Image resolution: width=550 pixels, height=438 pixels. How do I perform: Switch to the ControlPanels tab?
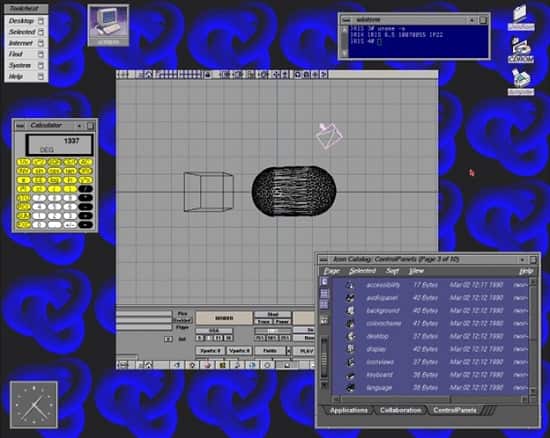tap(455, 410)
